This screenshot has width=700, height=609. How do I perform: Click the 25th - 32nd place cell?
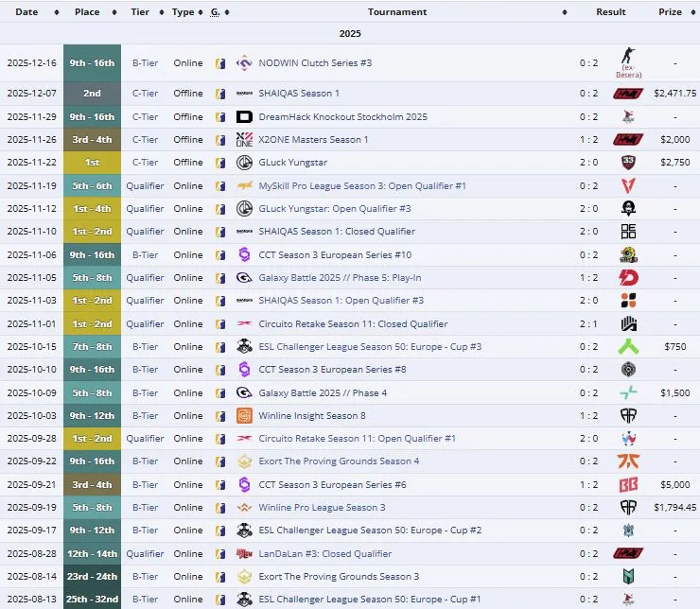click(92, 600)
